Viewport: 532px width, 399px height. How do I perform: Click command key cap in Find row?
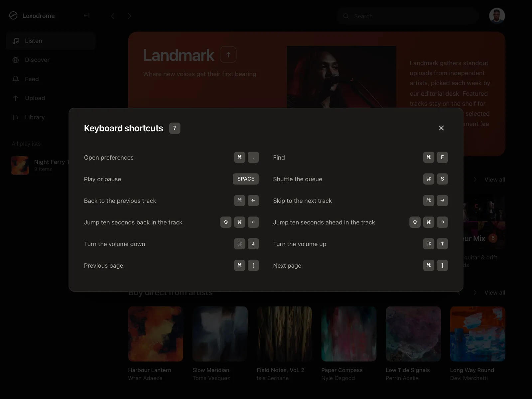click(429, 157)
